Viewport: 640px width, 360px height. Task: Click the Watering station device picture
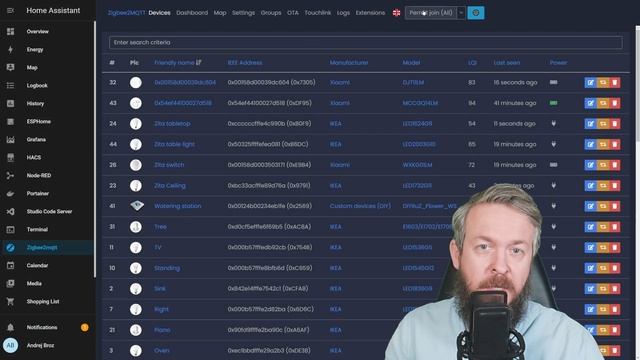pos(137,205)
